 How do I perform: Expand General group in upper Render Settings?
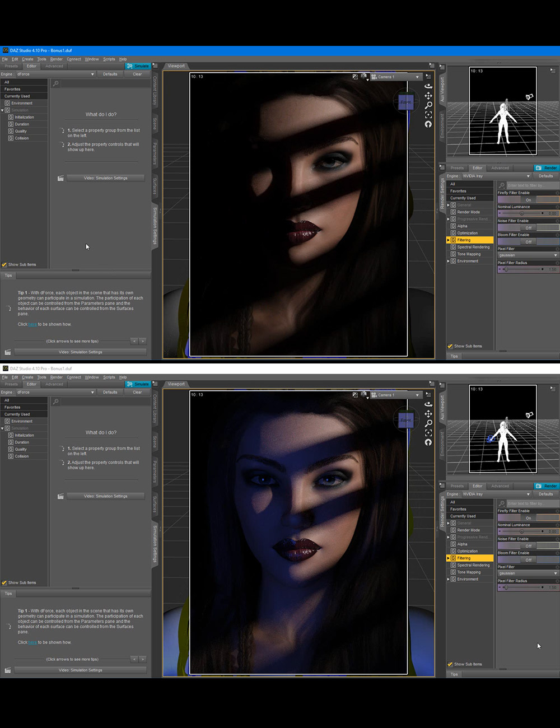[448, 205]
